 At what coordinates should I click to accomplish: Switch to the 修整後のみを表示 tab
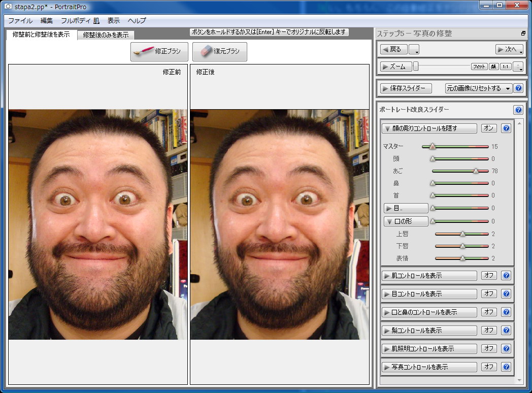point(106,35)
